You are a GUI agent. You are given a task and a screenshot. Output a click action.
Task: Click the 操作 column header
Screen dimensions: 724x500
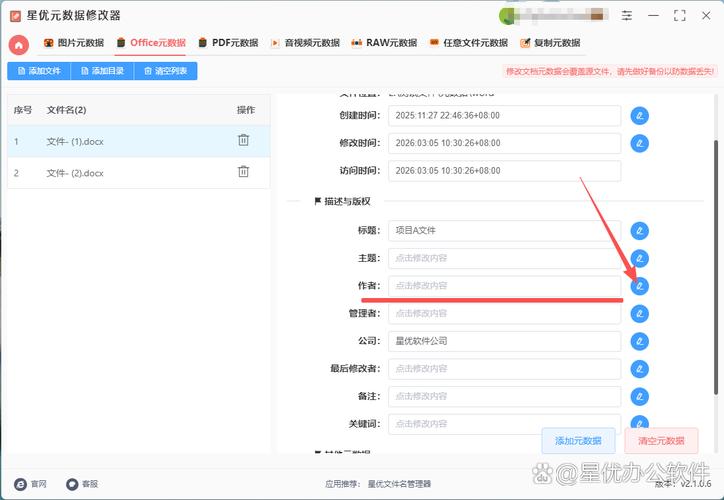click(x=246, y=110)
